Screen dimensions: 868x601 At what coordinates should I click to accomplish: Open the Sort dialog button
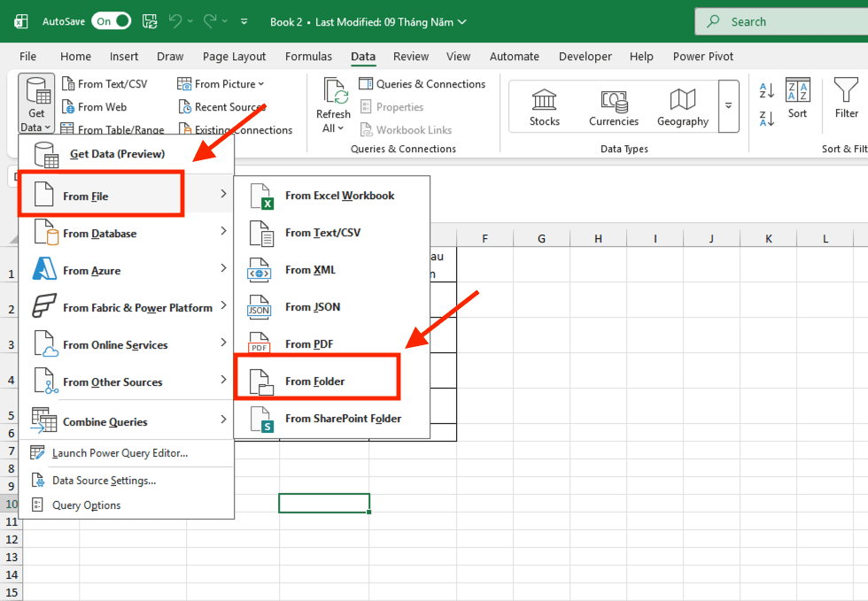click(798, 98)
